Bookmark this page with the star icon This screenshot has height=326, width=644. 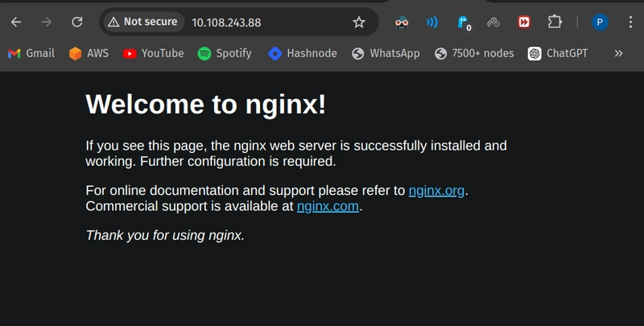tap(359, 23)
